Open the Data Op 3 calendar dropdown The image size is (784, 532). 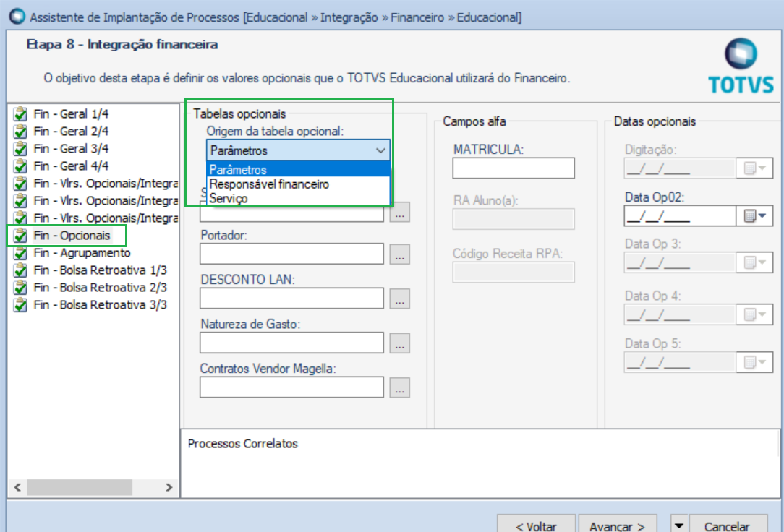(x=754, y=262)
